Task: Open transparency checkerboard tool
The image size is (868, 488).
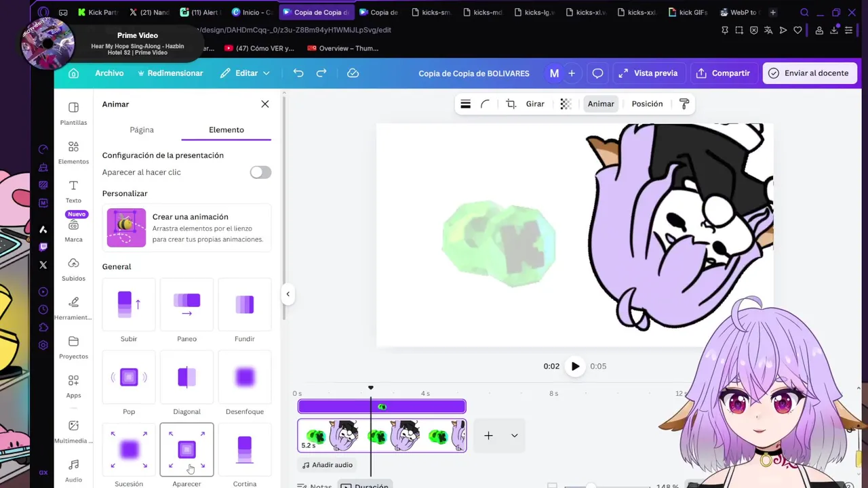Action: (x=566, y=104)
